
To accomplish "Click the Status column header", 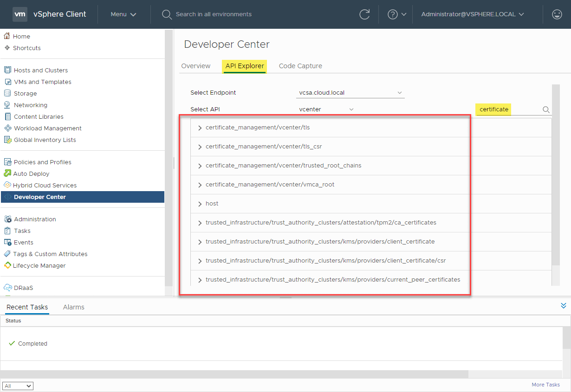I will pyautogui.click(x=13, y=321).
